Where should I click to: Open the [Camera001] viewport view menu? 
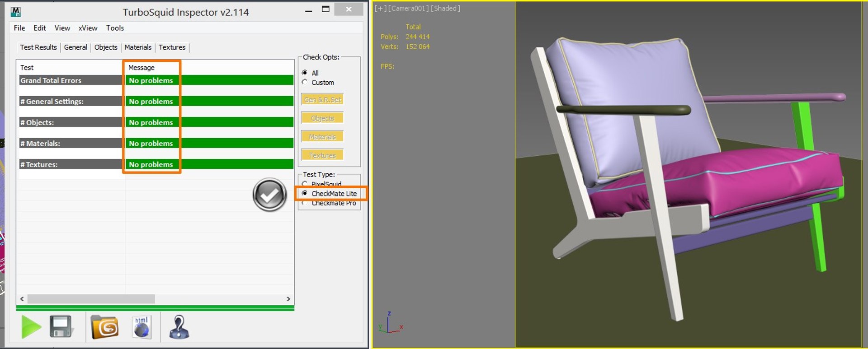(408, 8)
